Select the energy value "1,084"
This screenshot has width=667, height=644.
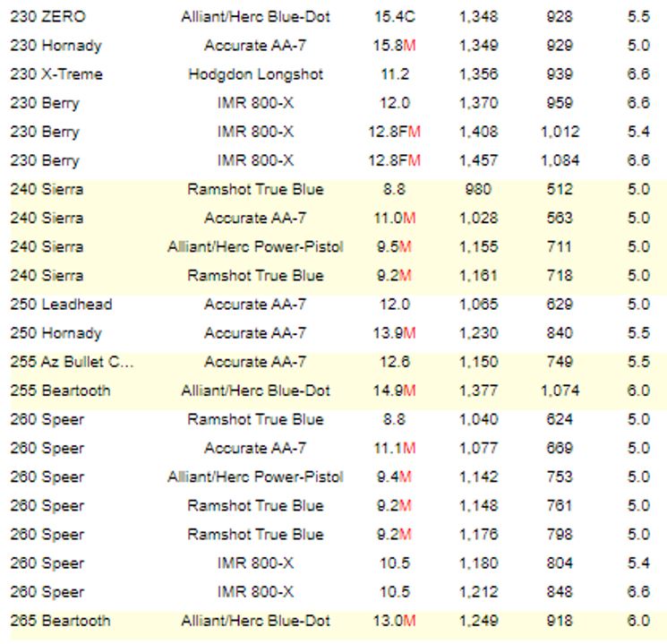560,160
